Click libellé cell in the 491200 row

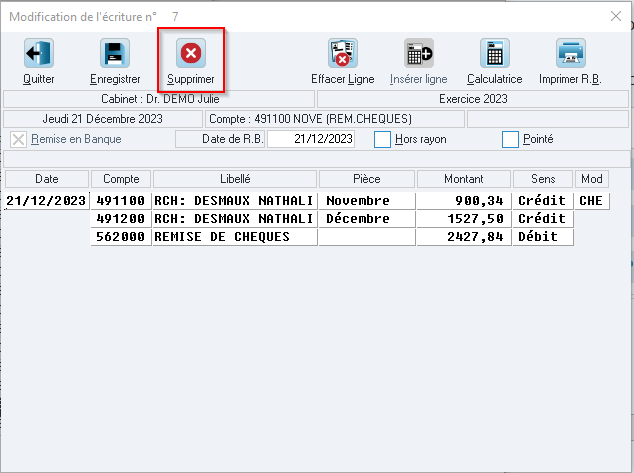click(x=235, y=219)
